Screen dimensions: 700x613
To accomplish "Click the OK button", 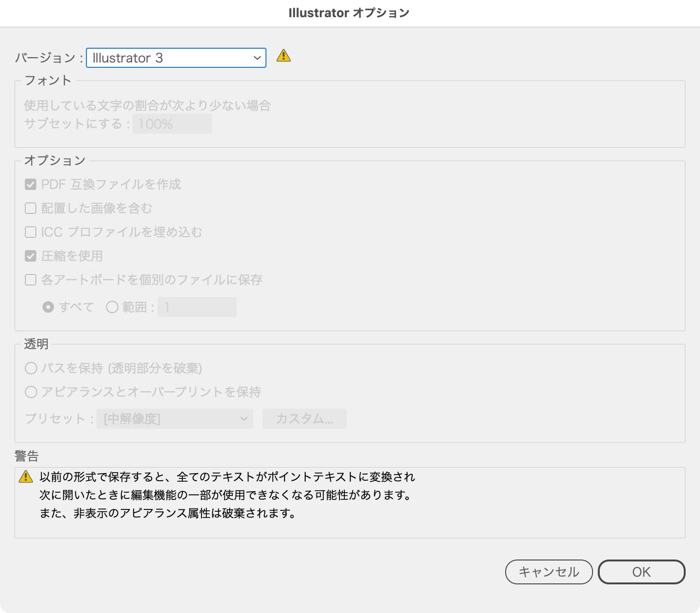I will coord(642,572).
